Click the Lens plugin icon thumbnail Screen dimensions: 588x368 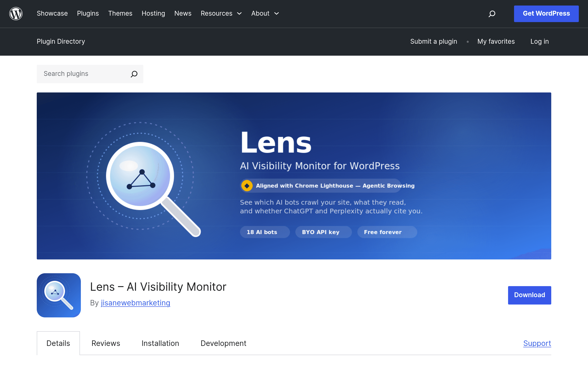tap(59, 295)
